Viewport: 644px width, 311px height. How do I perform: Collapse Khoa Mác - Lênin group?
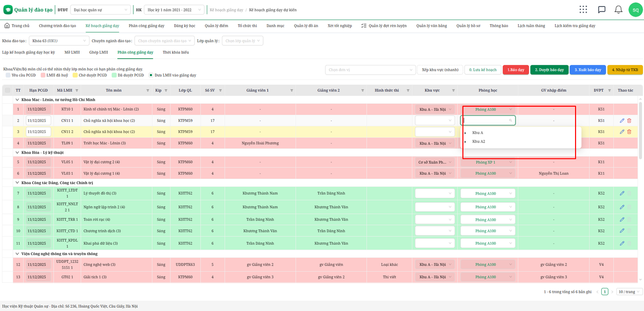[17, 100]
